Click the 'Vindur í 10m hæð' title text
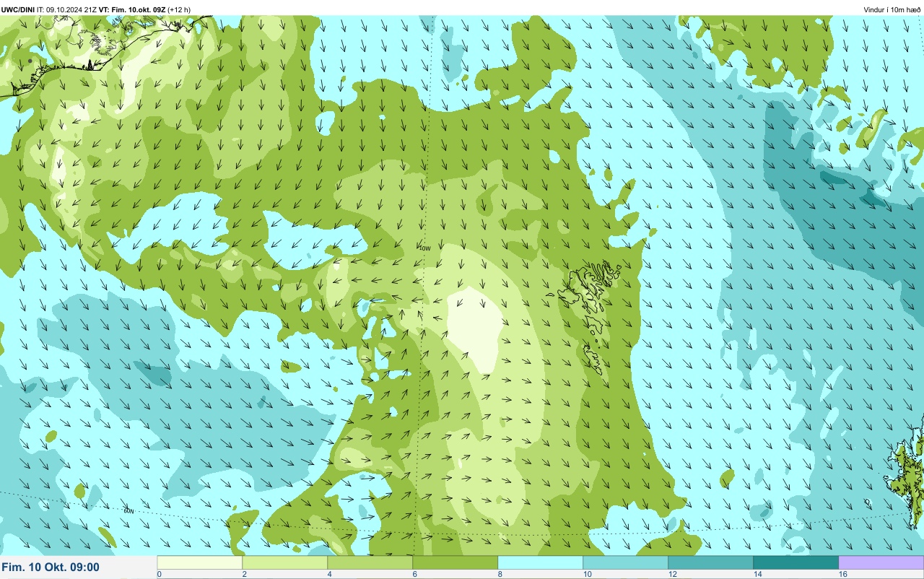The image size is (924, 579). tap(892, 9)
